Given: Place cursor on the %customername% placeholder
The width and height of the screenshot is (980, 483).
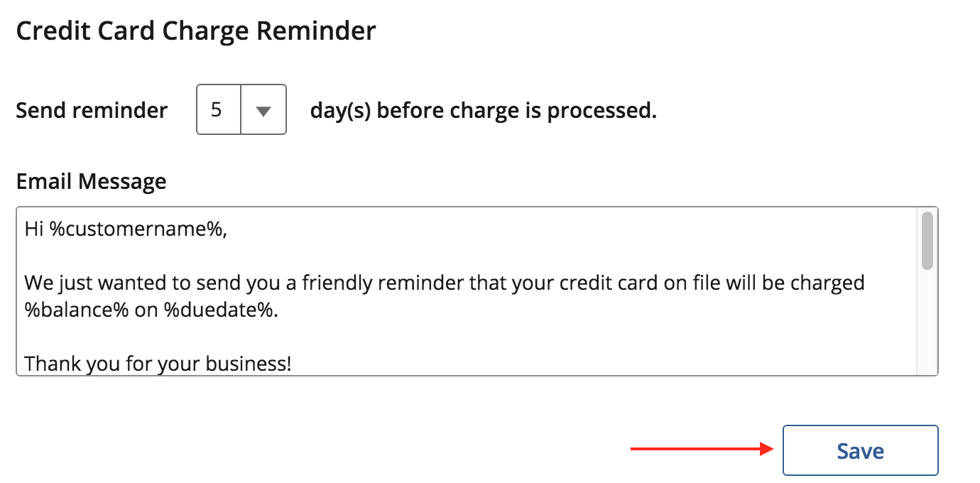Looking at the screenshot, I should [138, 229].
